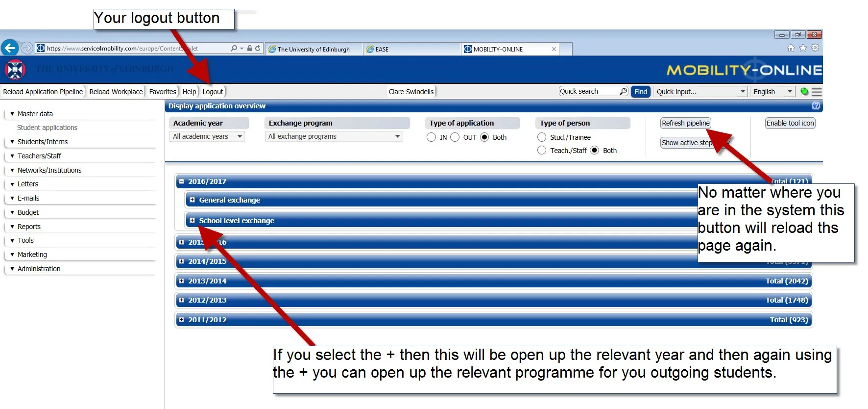
Task: Open the Help menu
Action: (190, 92)
